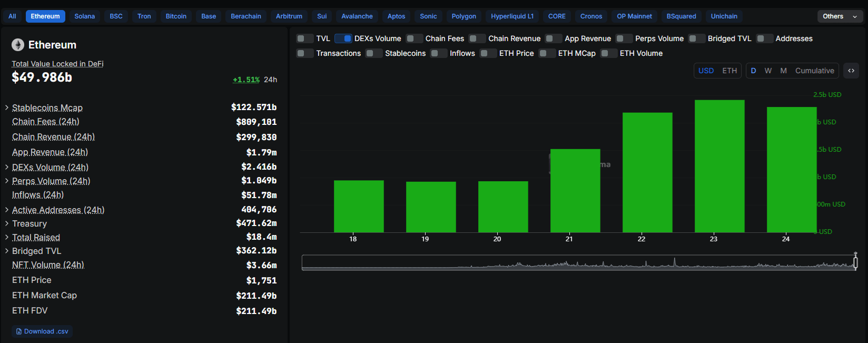Click the active Ethereum chain tab
The width and height of the screenshot is (868, 343).
click(x=45, y=16)
